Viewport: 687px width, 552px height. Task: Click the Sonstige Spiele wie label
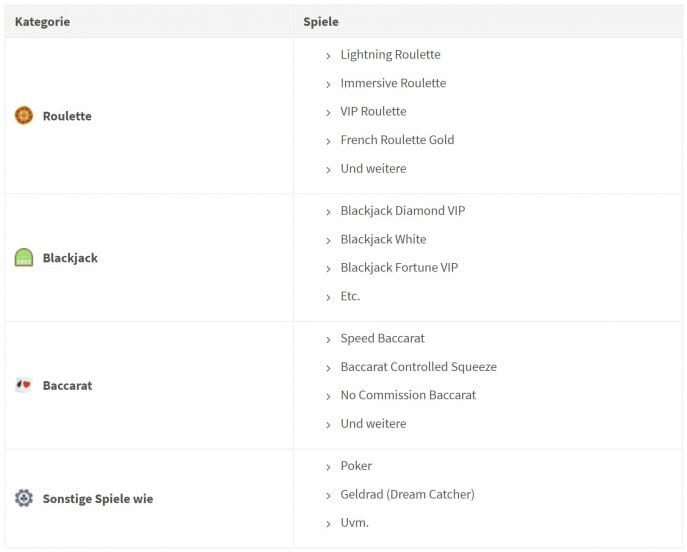pyautogui.click(x=98, y=499)
